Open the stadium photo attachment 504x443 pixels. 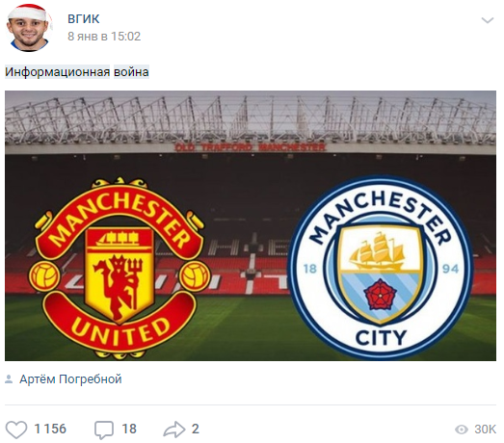click(251, 226)
